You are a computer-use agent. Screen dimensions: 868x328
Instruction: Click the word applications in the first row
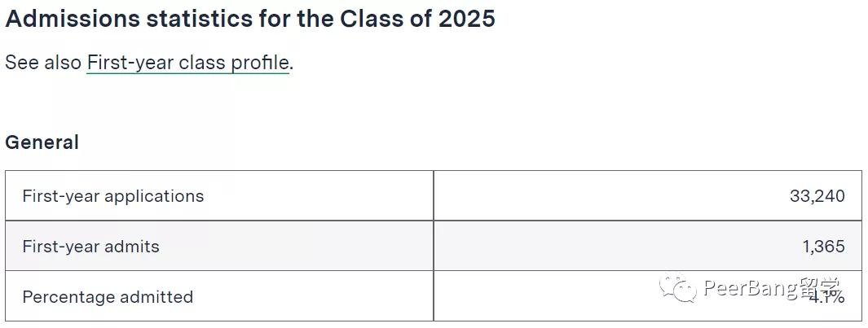pyautogui.click(x=154, y=196)
